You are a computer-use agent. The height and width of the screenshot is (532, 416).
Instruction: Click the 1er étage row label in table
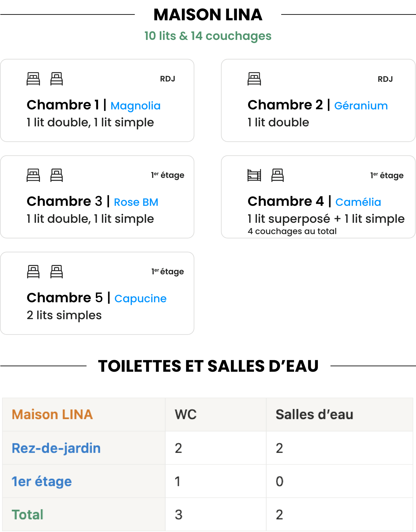[x=42, y=481]
